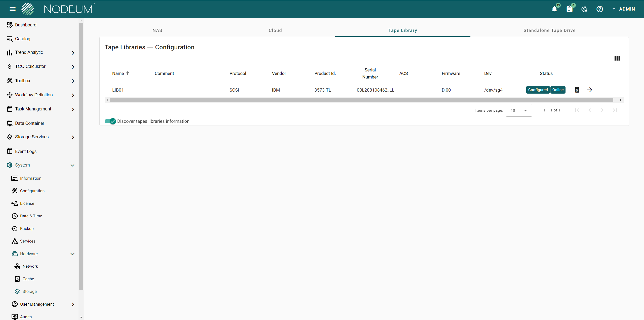The image size is (644, 320).
Task: Switch to the NAS tab
Action: tap(157, 30)
